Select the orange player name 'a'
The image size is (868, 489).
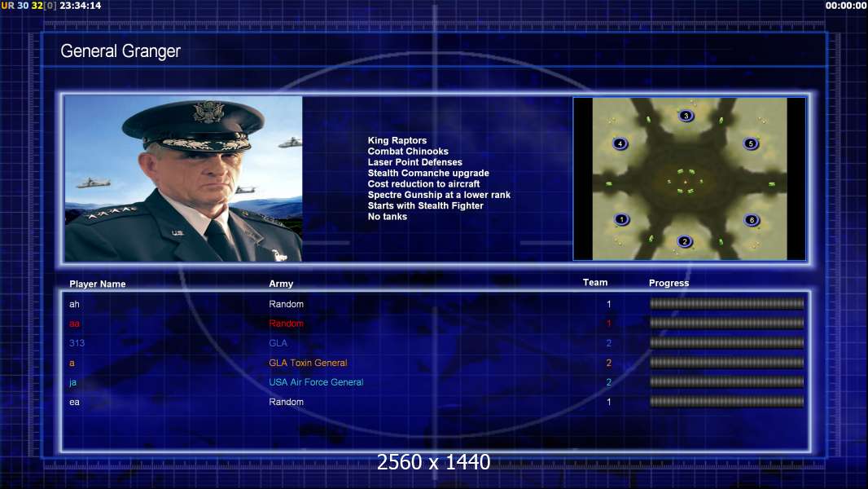[72, 363]
